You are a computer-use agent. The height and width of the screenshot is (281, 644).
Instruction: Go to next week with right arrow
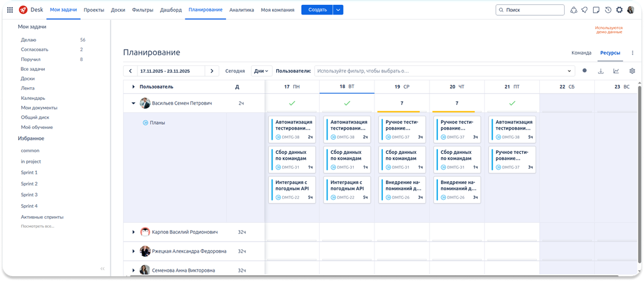coord(211,71)
